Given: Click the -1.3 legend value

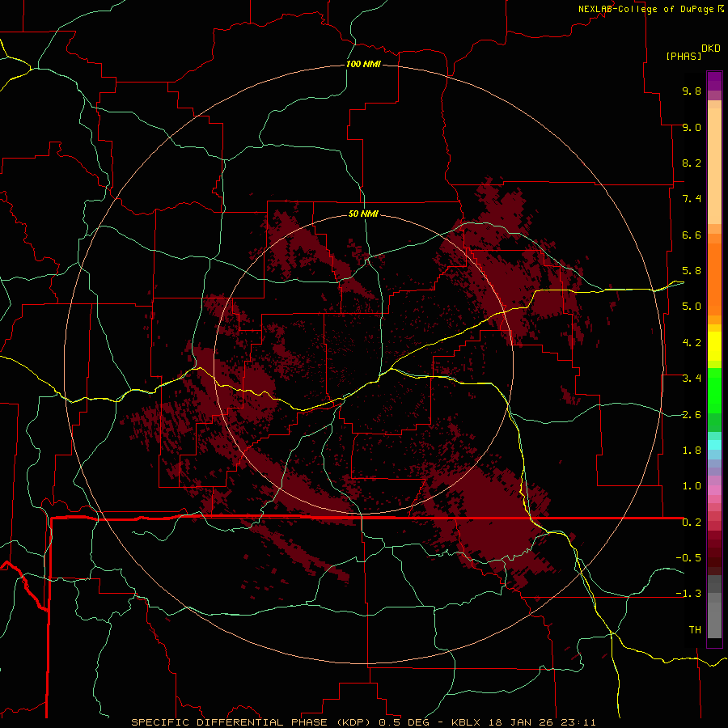Looking at the screenshot, I should (x=688, y=594).
